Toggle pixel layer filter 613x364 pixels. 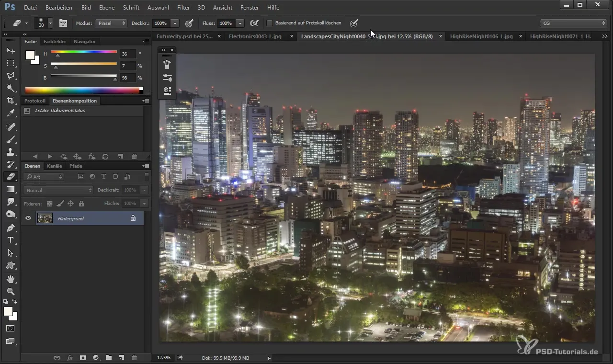pos(81,177)
